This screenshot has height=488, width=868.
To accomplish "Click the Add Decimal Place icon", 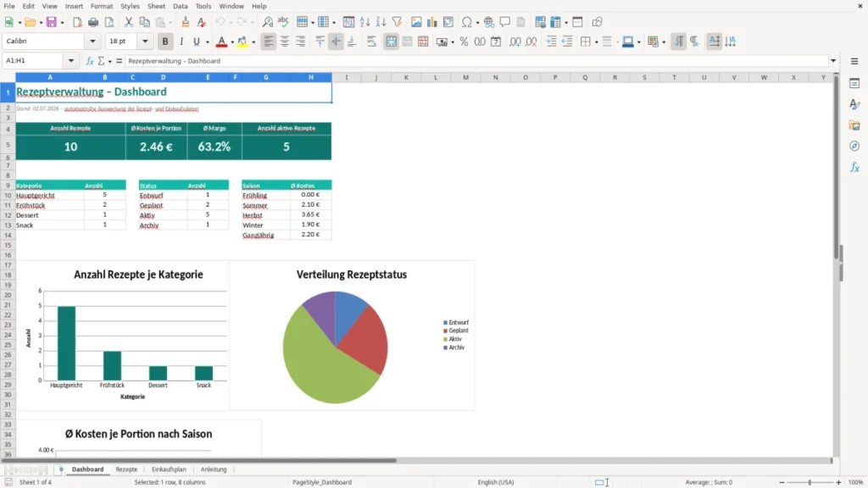I will (515, 42).
